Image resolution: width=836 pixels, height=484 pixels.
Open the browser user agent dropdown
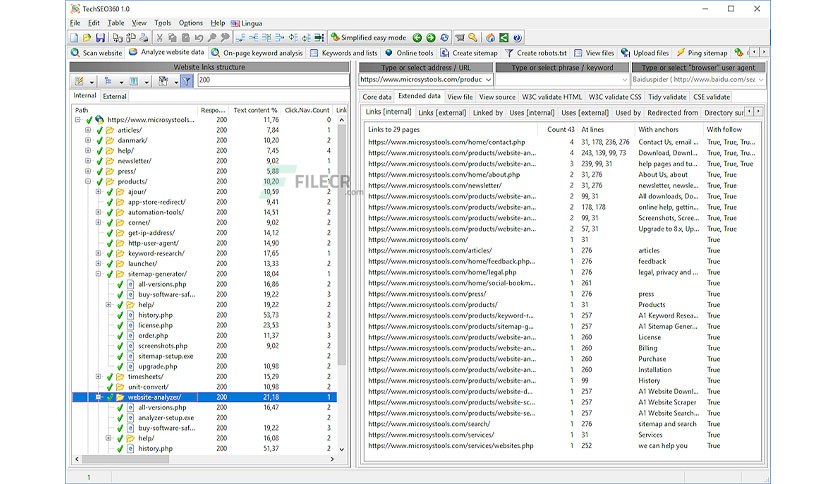click(761, 79)
